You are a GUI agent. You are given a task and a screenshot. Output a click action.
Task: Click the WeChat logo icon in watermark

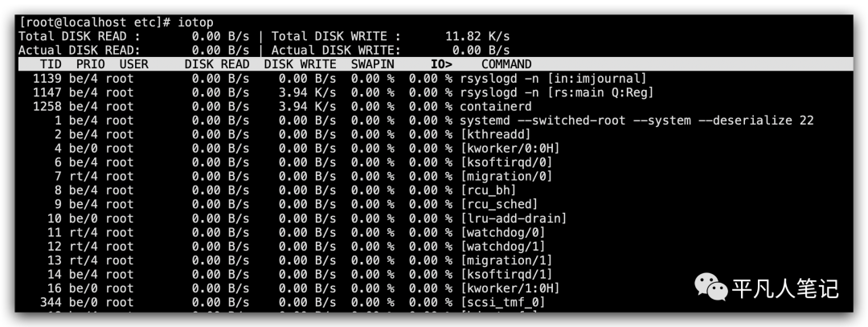tap(710, 288)
